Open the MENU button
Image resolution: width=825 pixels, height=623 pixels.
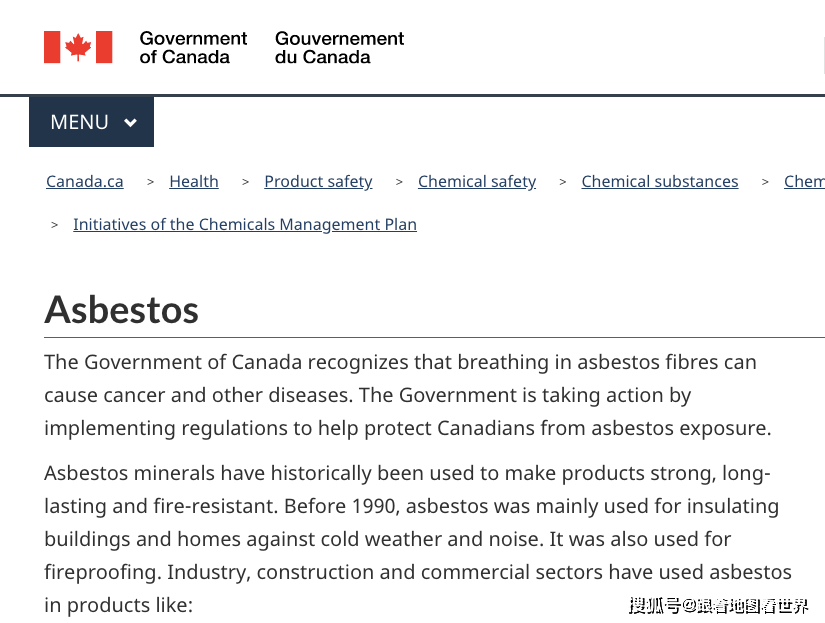(x=80, y=122)
